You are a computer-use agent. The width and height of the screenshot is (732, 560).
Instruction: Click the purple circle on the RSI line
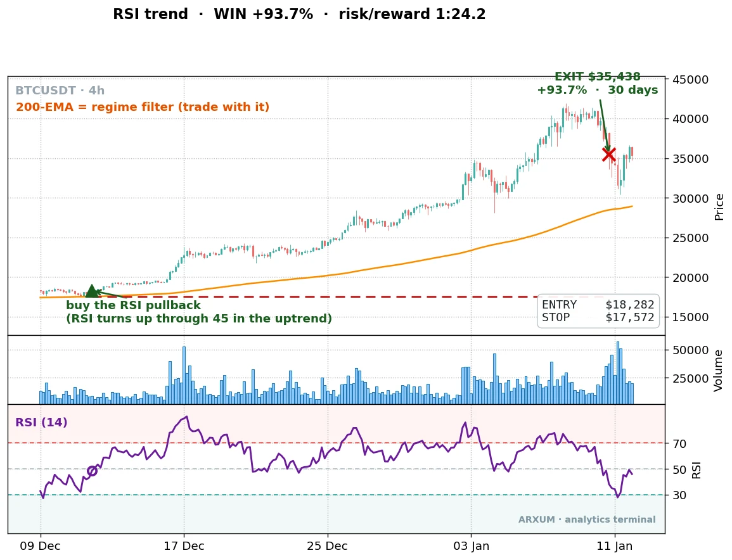tap(93, 471)
